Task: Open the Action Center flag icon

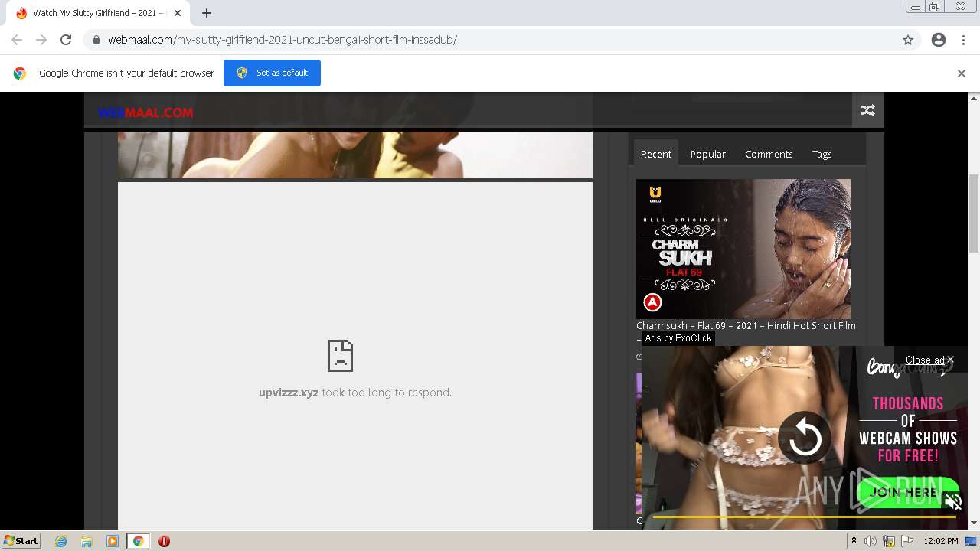Action: click(x=907, y=541)
